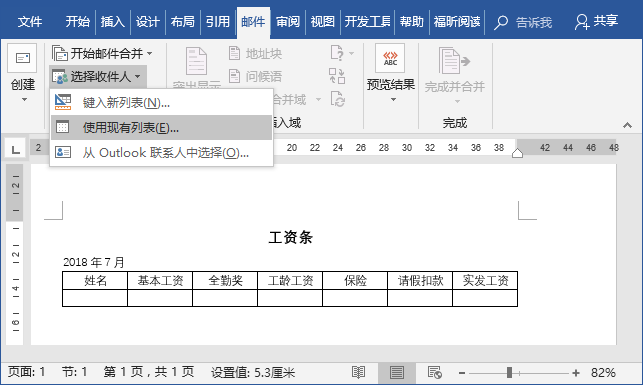643x385 pixels.
Task: Switch to the 视图 ribbon tab
Action: pyautogui.click(x=322, y=22)
